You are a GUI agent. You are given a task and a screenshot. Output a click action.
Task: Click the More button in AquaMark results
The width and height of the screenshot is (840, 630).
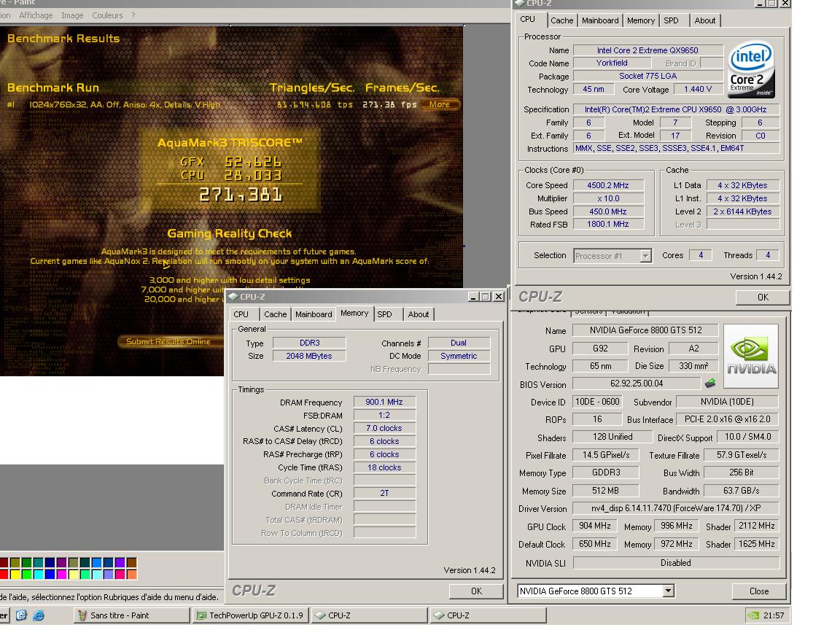coord(439,104)
